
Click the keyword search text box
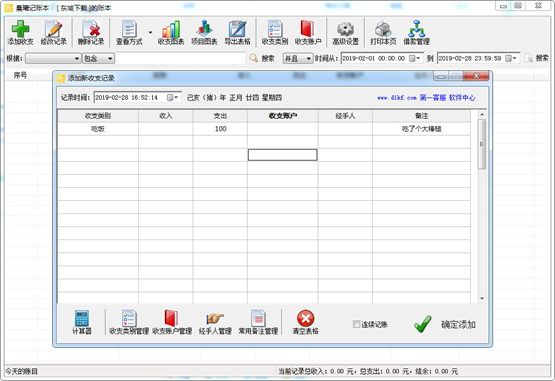click(180, 58)
